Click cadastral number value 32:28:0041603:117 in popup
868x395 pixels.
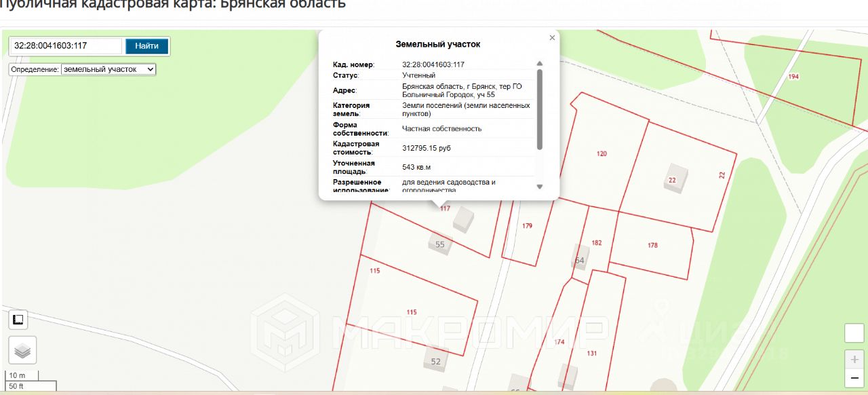(433, 64)
